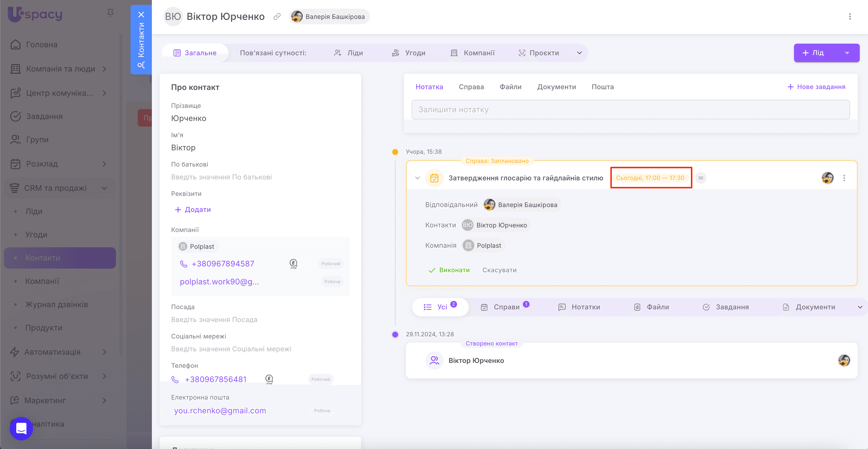Open E-chat for company phone number
Screen dimensions: 868x449
coord(294,264)
